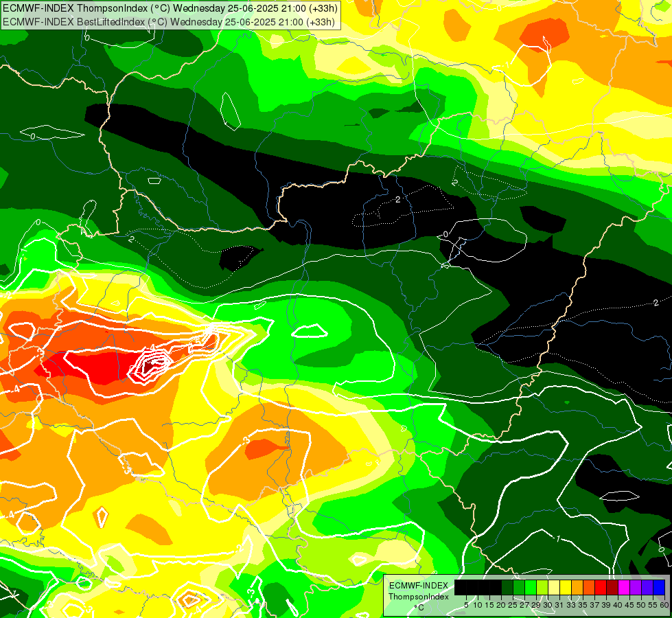
Task: Click the ThompsonIndex label in the legend box
Action: [419, 597]
